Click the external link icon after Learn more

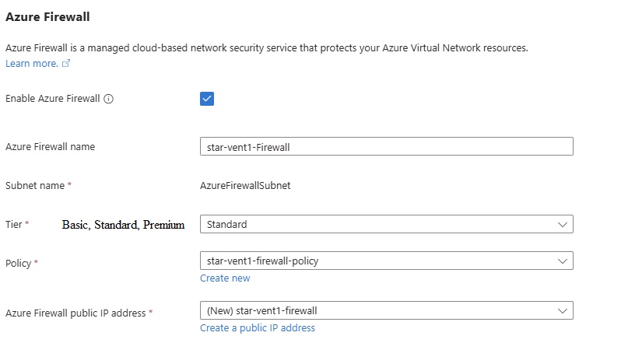(x=66, y=64)
